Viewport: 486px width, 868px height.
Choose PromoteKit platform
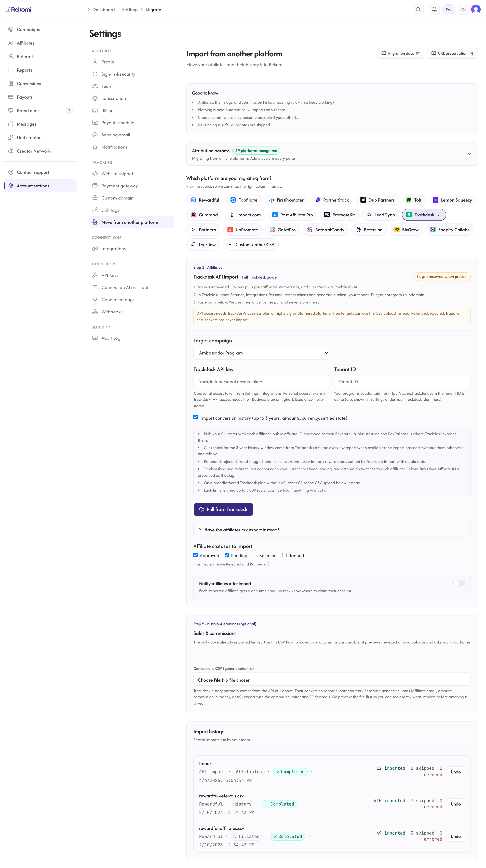coord(340,215)
